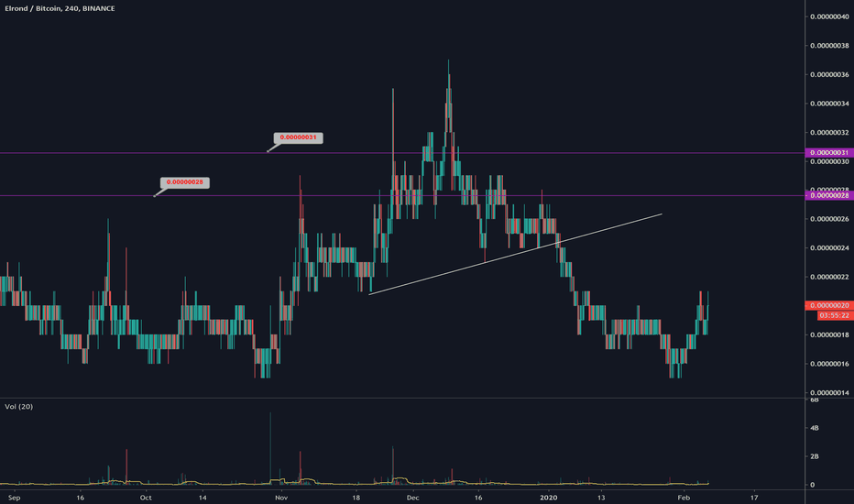This screenshot has width=854, height=504.
Task: Select the 0.00000028 callout annotation
Action: (184, 182)
